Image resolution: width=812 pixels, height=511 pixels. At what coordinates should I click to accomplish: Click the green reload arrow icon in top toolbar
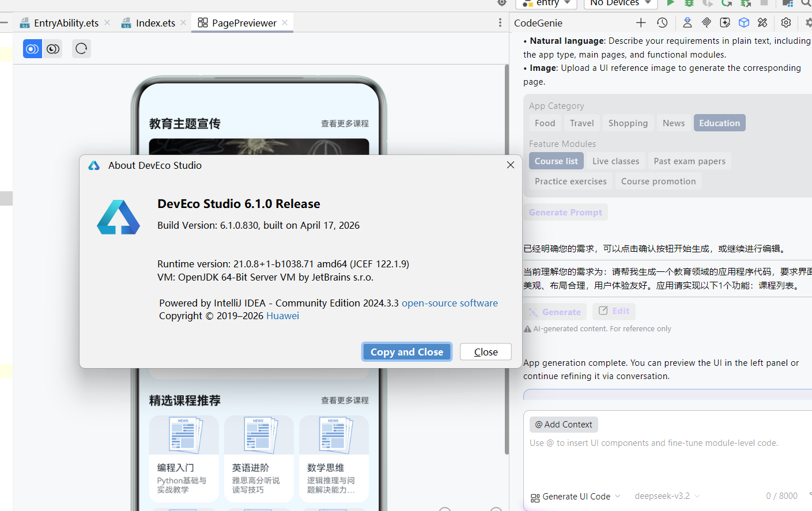tap(727, 3)
